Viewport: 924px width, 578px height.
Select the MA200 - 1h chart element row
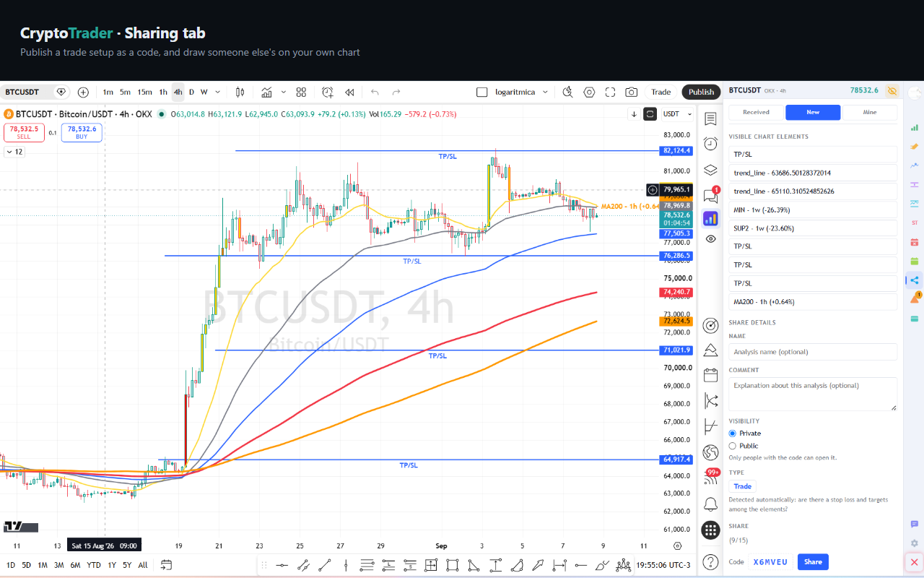(813, 301)
